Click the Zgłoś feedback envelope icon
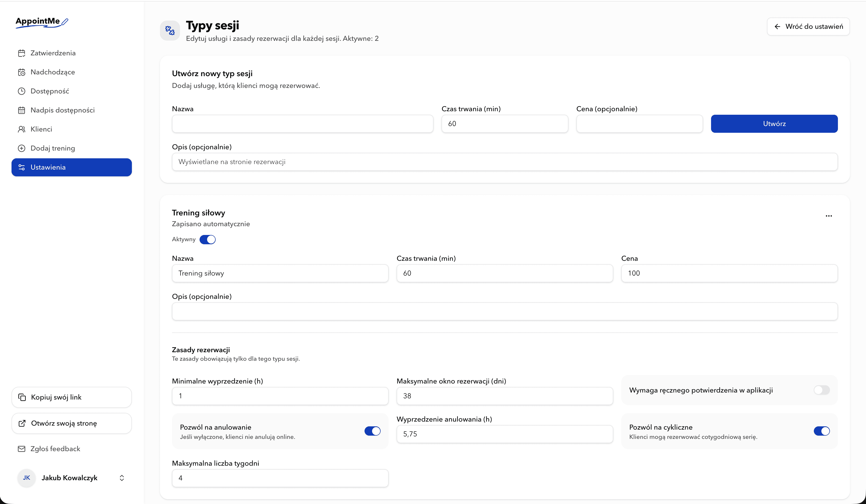 (x=22, y=449)
